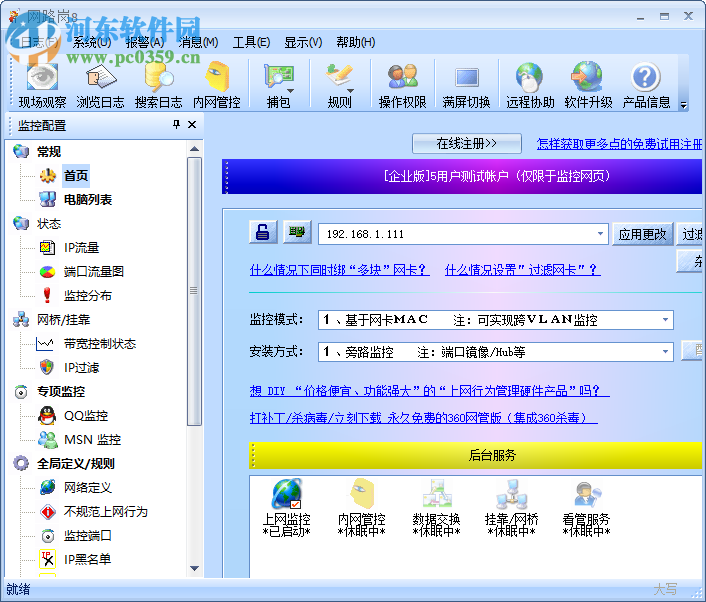This screenshot has height=602, width=706.
Task: Click the lock icon beside the IP box
Action: coord(263,232)
